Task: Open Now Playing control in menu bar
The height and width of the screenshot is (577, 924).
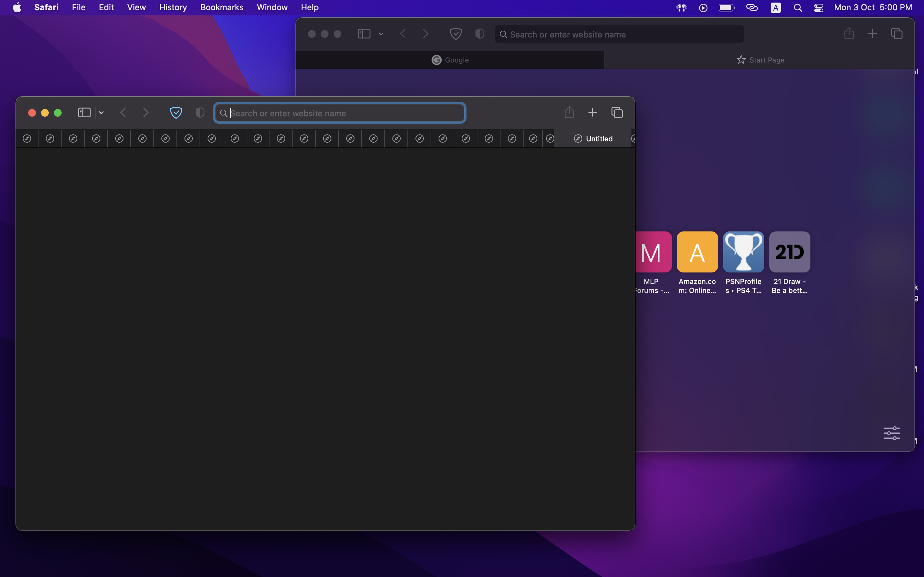Action: 703,8
